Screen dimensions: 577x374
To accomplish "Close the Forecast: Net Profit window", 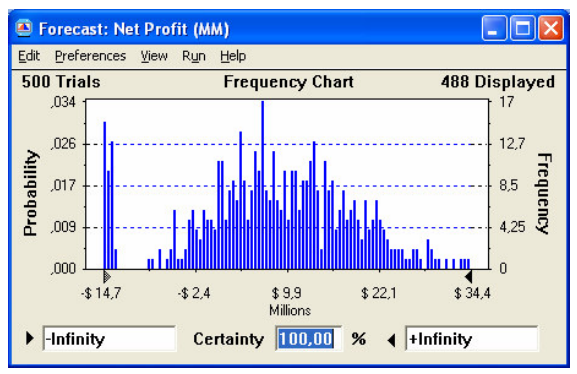I will click(551, 28).
